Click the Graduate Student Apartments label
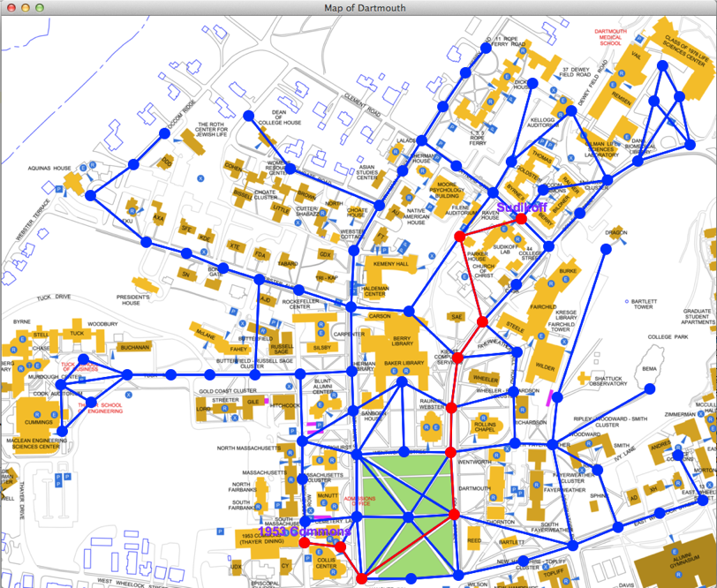 tap(698, 316)
